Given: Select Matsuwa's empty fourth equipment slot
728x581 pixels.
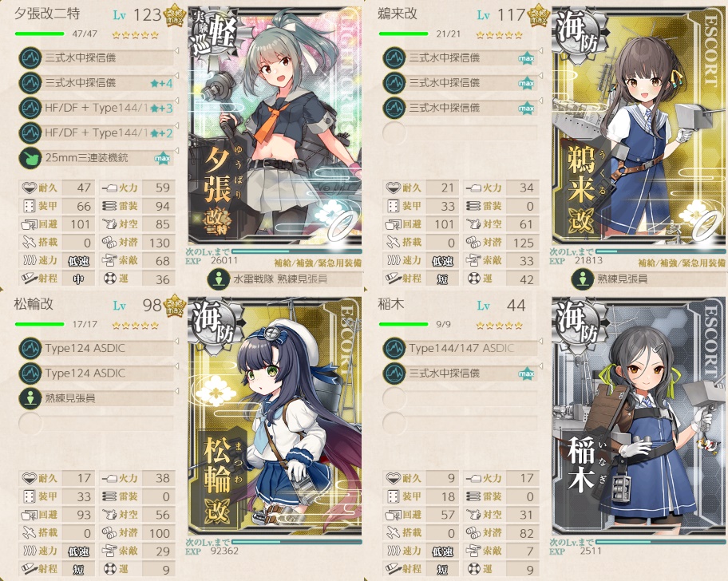Looking at the screenshot, I should (x=97, y=423).
